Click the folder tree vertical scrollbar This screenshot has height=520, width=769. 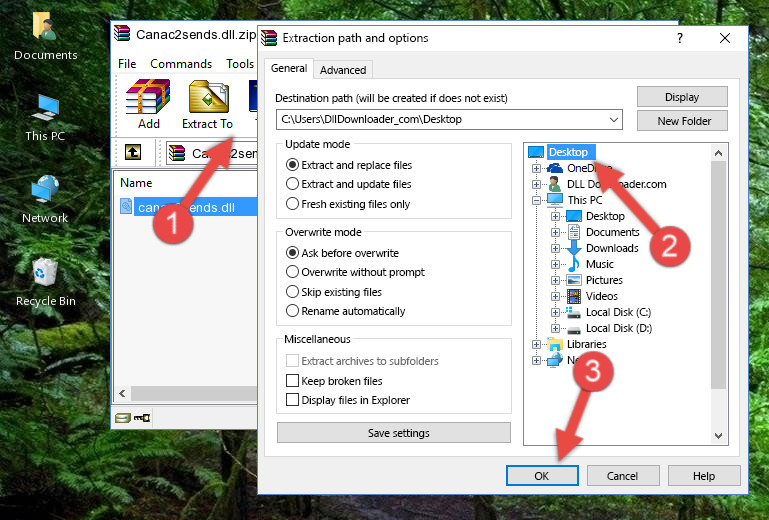click(x=718, y=275)
